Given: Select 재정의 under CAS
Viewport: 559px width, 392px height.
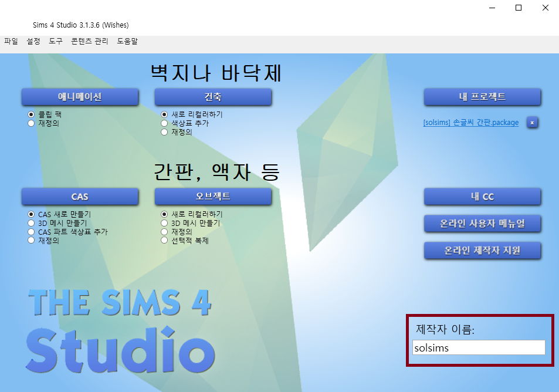Looking at the screenshot, I should click(x=43, y=241).
